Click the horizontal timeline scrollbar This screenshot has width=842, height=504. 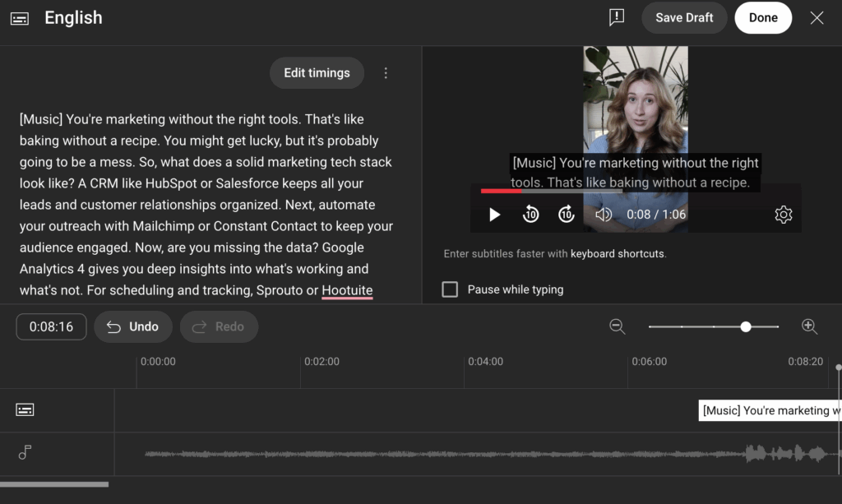[x=54, y=484]
